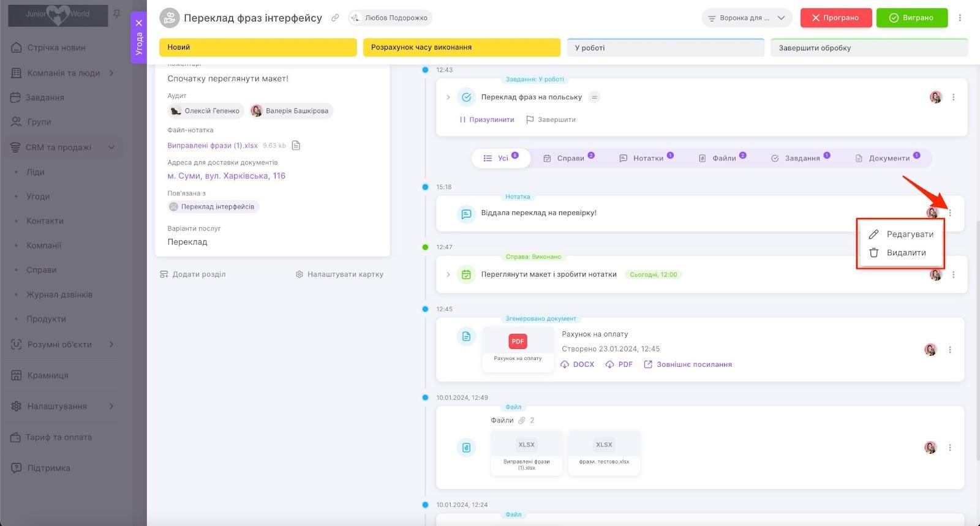Expand the Переглянути макет activity
This screenshot has height=526, width=980.
tap(448, 274)
